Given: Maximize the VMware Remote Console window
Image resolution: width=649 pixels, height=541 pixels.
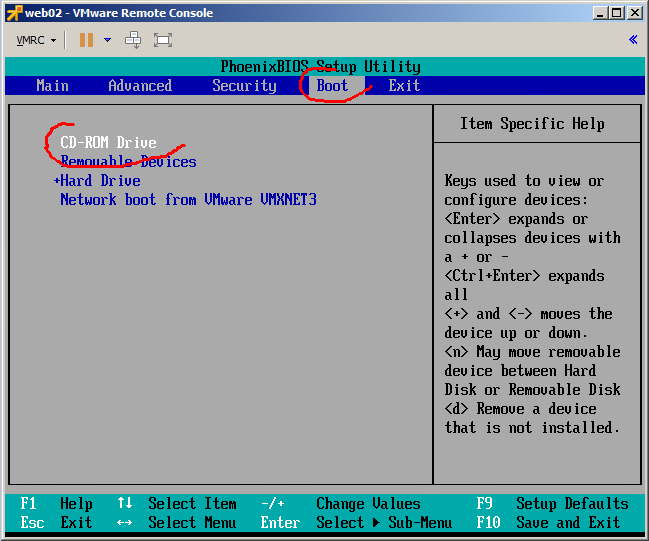Looking at the screenshot, I should 617,13.
